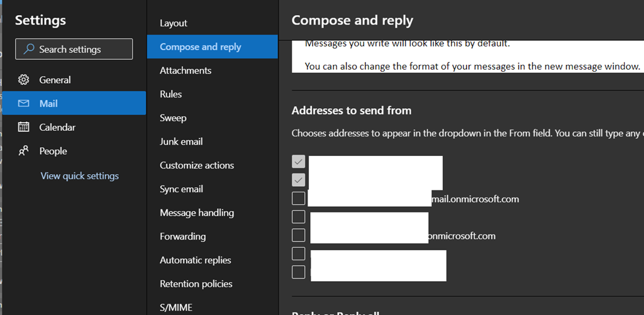The image size is (644, 315).
Task: Open the Rules settings section
Action: click(x=171, y=94)
